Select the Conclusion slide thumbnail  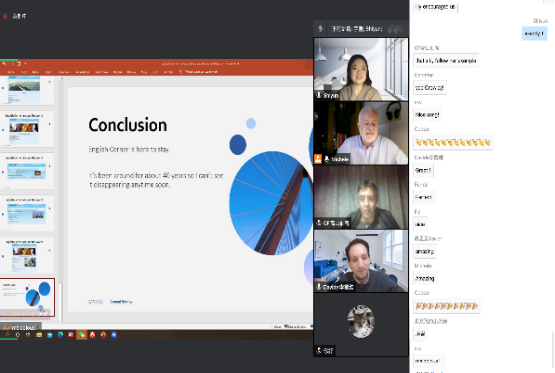coord(28,297)
